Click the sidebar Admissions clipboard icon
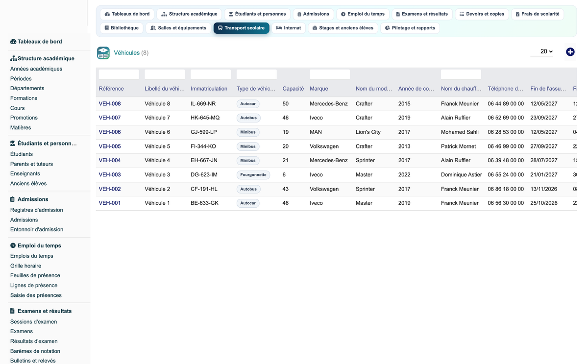 click(x=13, y=199)
